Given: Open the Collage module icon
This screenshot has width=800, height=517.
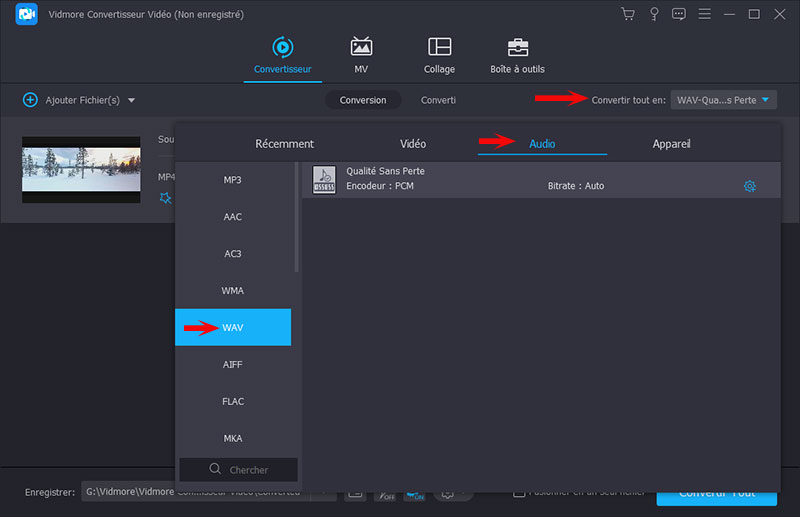Looking at the screenshot, I should coord(439,47).
